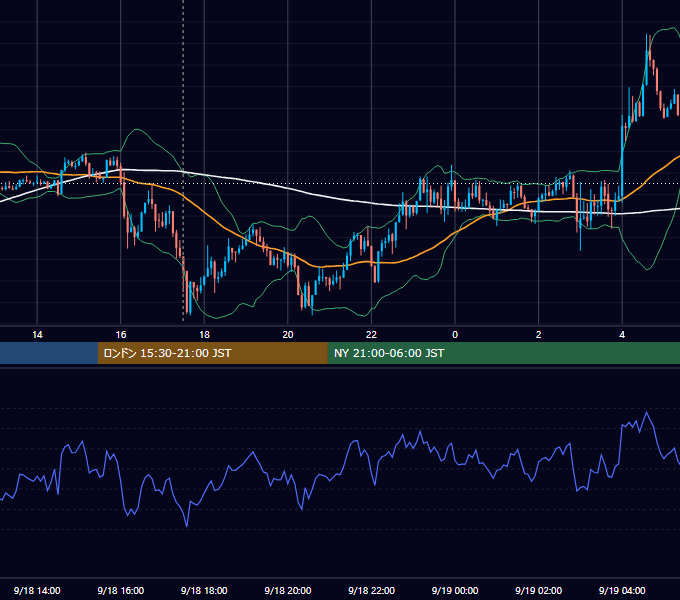
Task: Click the '9/18 18:00' date label
Action: pos(204,590)
